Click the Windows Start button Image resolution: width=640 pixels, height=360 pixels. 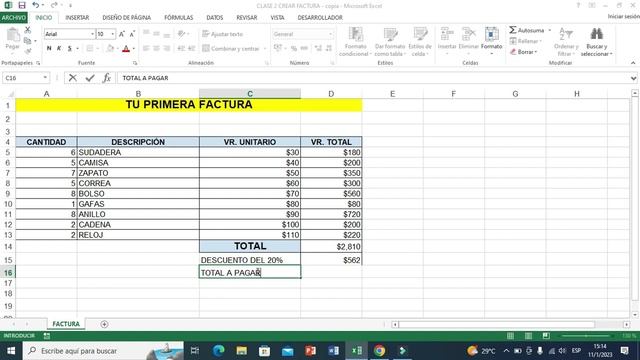tap(11, 351)
